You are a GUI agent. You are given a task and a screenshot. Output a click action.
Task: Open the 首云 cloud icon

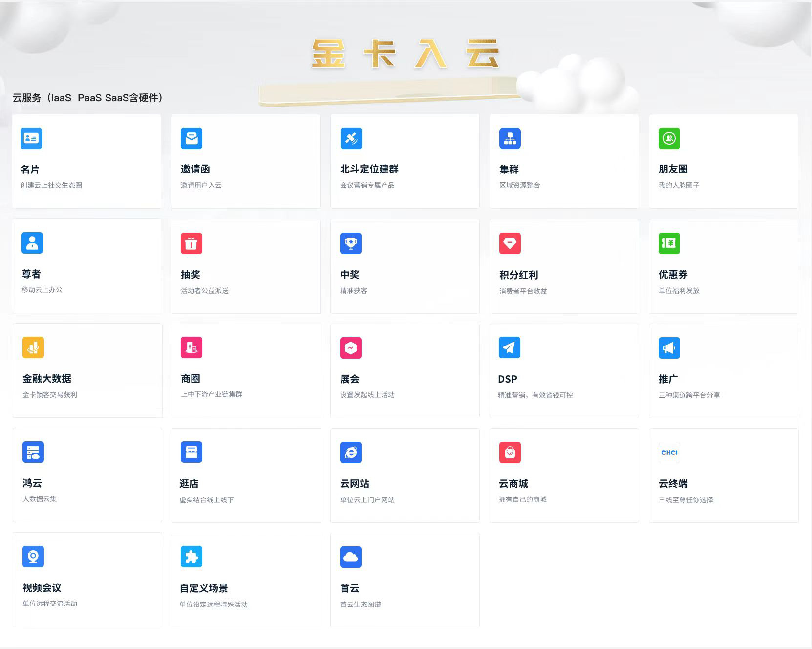[x=351, y=557]
